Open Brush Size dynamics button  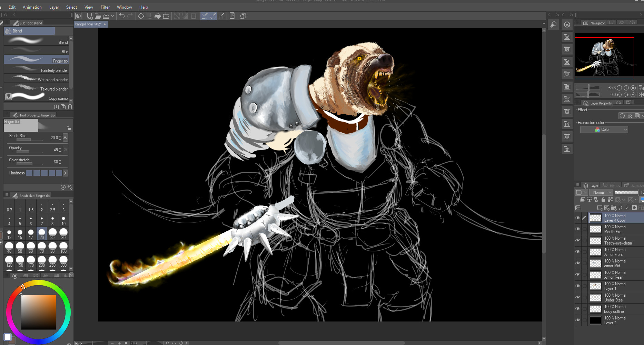pos(66,137)
